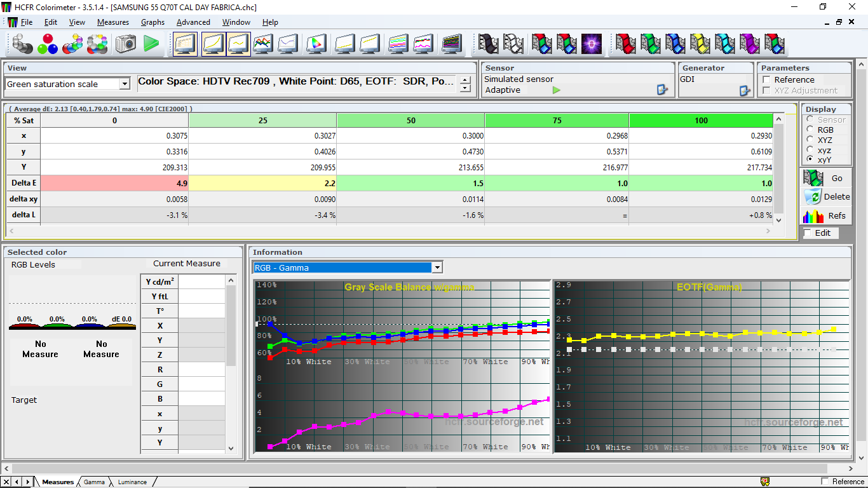Open the Green saturation scale view dropdown
The image size is (868, 488).
pyautogui.click(x=125, y=84)
